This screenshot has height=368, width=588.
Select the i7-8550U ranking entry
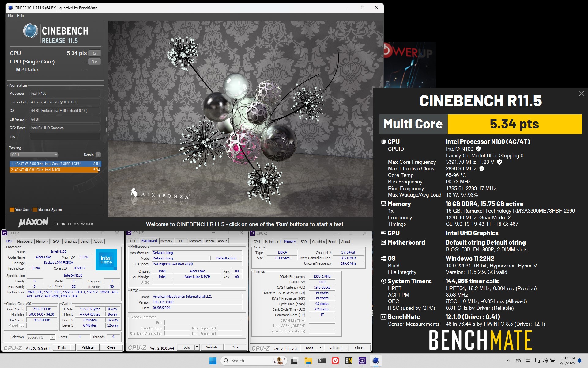(55, 164)
